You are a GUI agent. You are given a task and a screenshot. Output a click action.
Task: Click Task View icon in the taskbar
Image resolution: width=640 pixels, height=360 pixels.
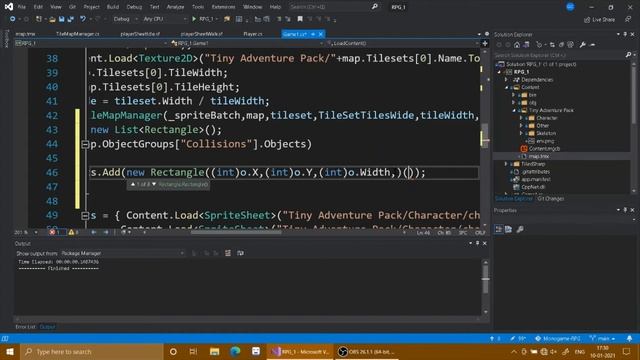click(193, 351)
